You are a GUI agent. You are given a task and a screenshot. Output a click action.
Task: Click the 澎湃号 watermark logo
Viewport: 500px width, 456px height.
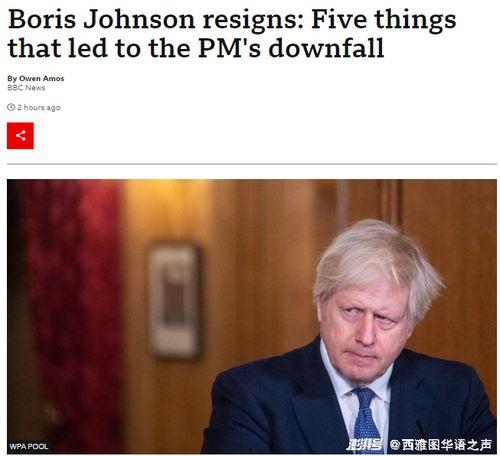364,445
